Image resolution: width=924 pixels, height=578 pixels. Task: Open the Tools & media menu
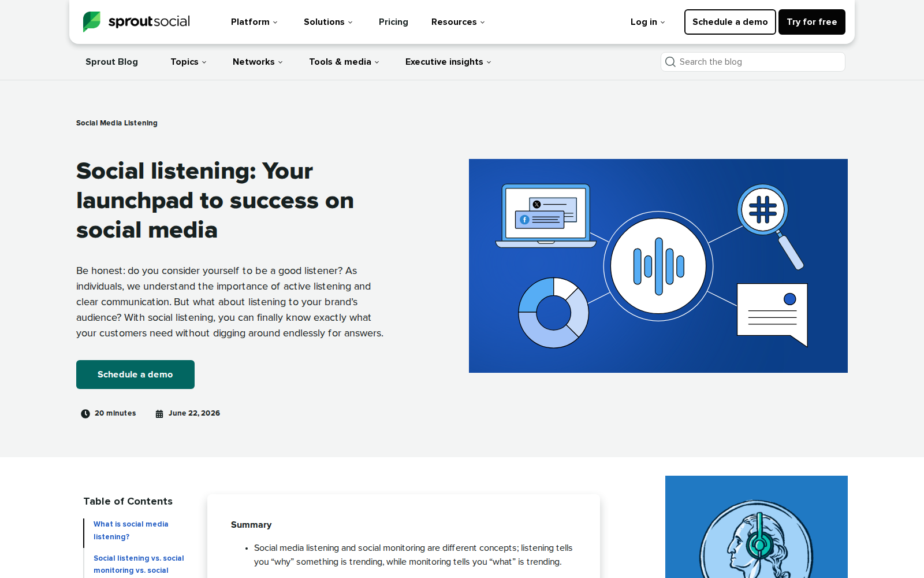click(x=344, y=62)
